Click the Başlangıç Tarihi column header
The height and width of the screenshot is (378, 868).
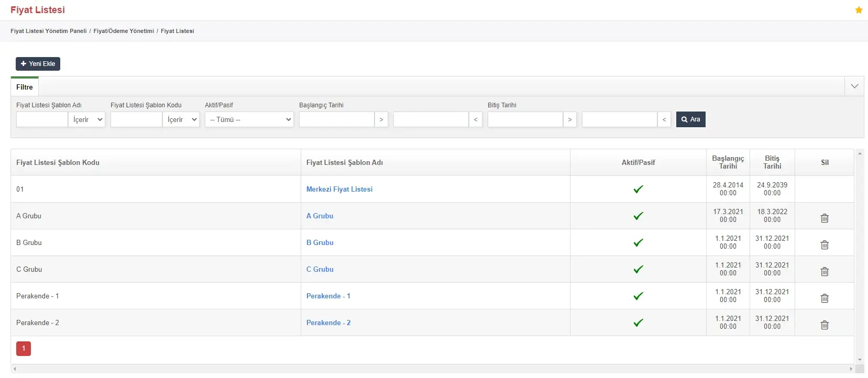click(728, 162)
